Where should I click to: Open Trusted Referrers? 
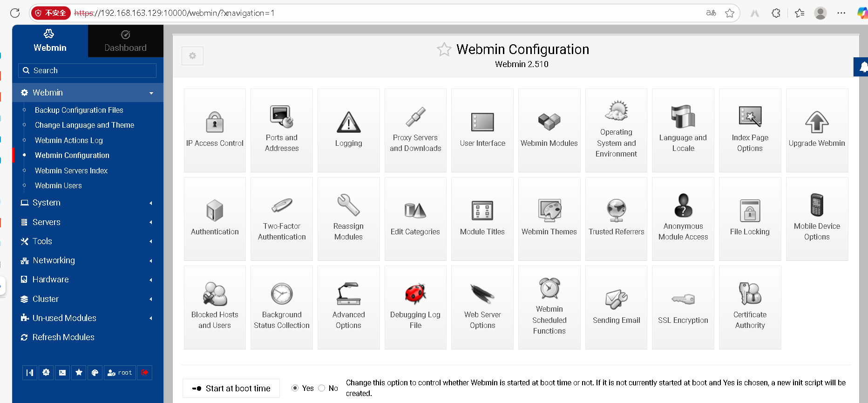point(616,219)
